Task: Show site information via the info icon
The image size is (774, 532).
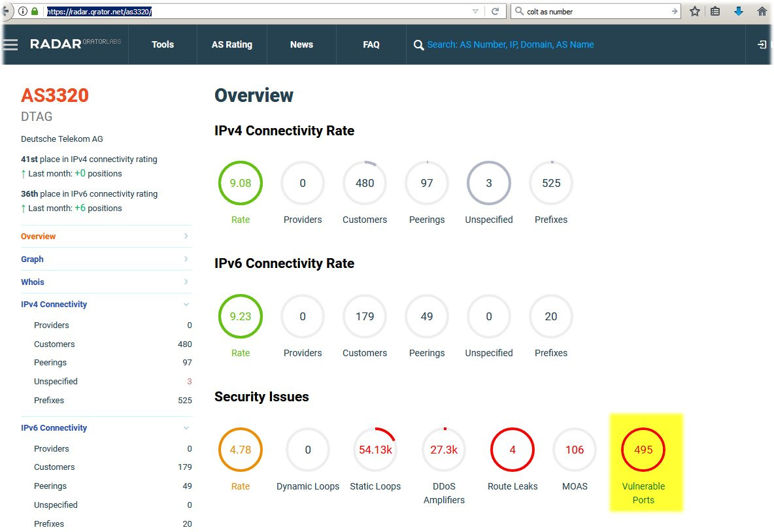Action: click(x=23, y=11)
